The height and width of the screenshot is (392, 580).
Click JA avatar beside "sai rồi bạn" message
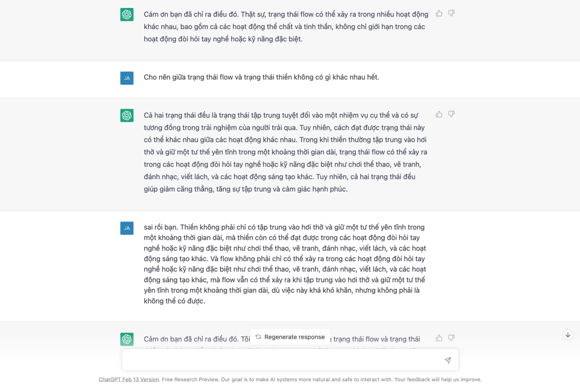coord(127,228)
